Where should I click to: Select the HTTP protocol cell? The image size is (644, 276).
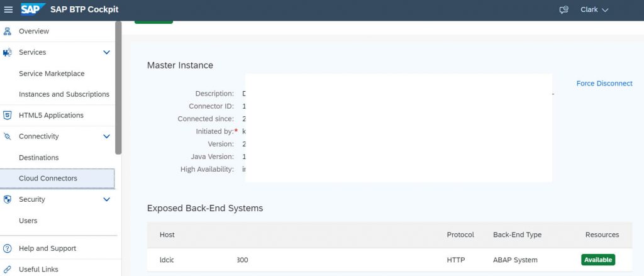(456, 260)
